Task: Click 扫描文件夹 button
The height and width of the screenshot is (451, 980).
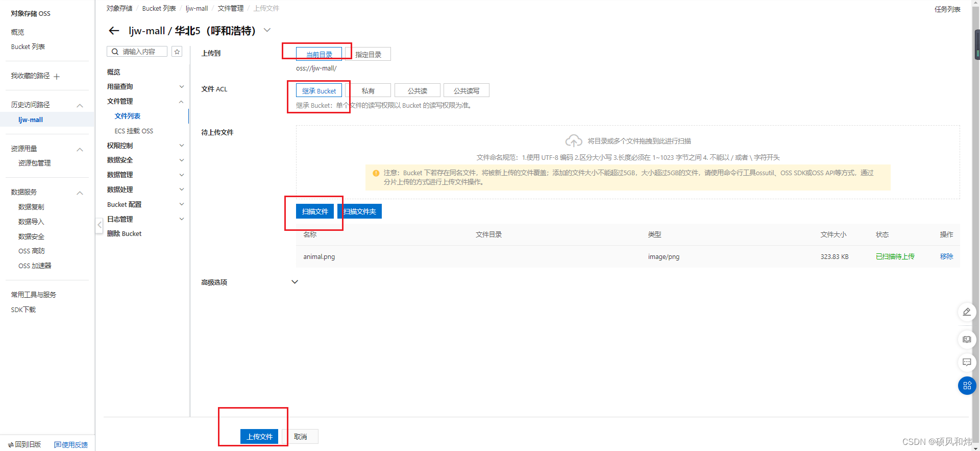Action: pos(359,211)
